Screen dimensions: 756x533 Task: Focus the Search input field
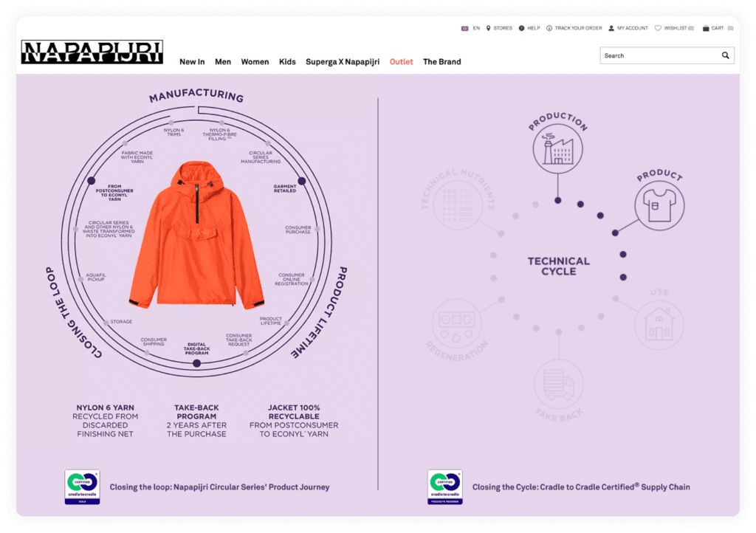667,55
